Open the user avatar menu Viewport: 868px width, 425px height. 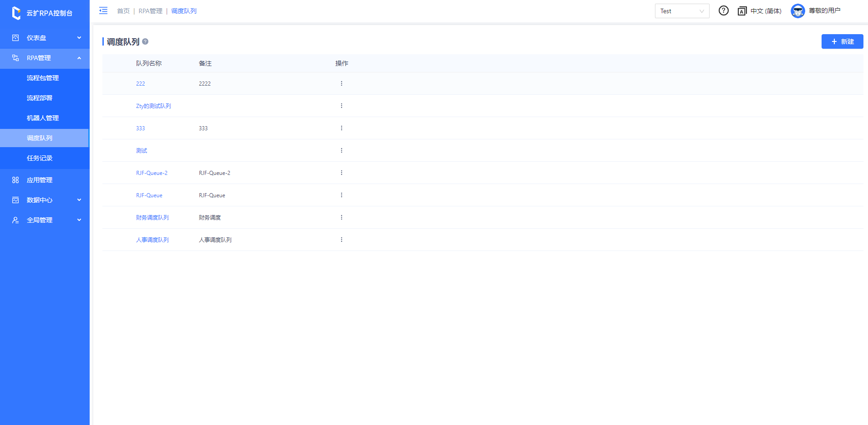[797, 11]
